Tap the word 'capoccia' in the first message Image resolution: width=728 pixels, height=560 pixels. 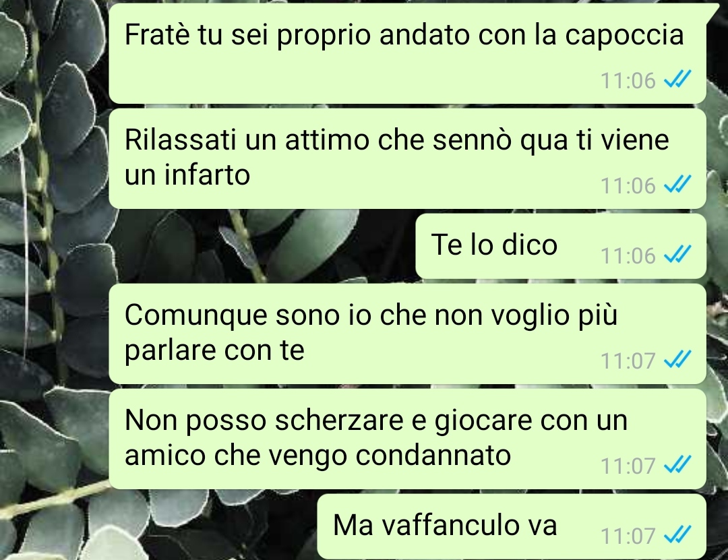tap(624, 36)
